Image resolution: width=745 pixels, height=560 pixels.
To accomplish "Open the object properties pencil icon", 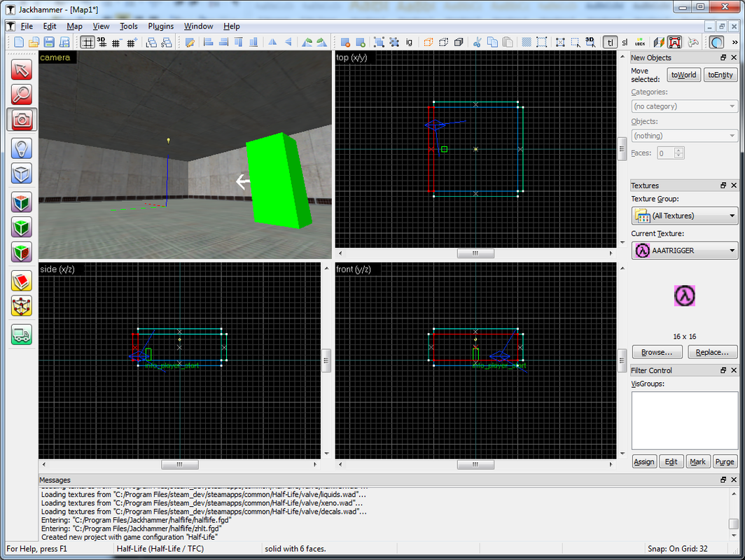I will (190, 42).
